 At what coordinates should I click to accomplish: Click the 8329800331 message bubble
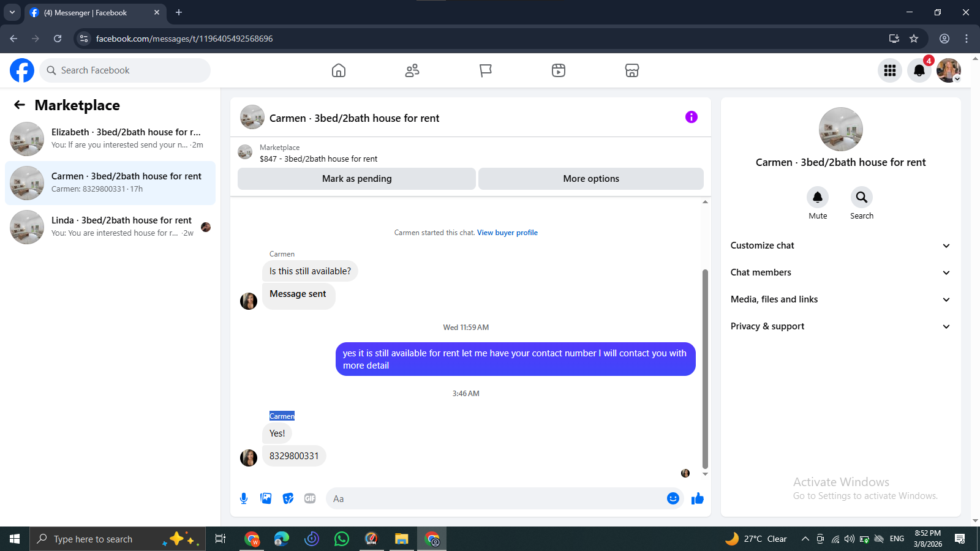pyautogui.click(x=294, y=456)
